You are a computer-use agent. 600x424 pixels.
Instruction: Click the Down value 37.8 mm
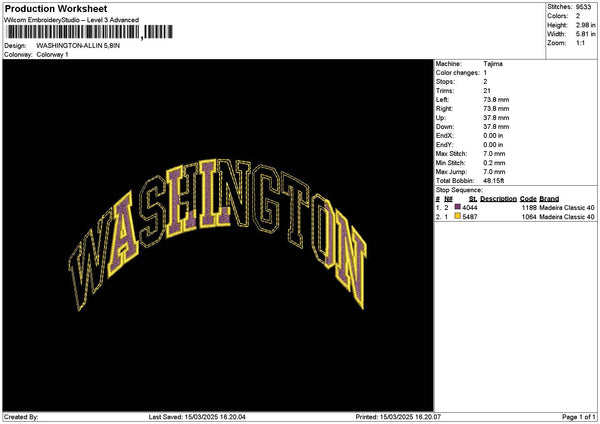pyautogui.click(x=496, y=127)
